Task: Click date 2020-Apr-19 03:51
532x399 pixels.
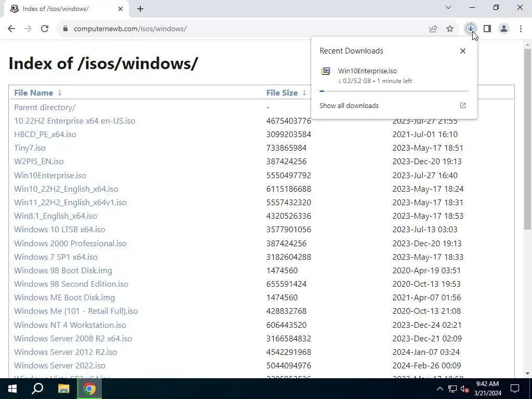Action: point(427,270)
